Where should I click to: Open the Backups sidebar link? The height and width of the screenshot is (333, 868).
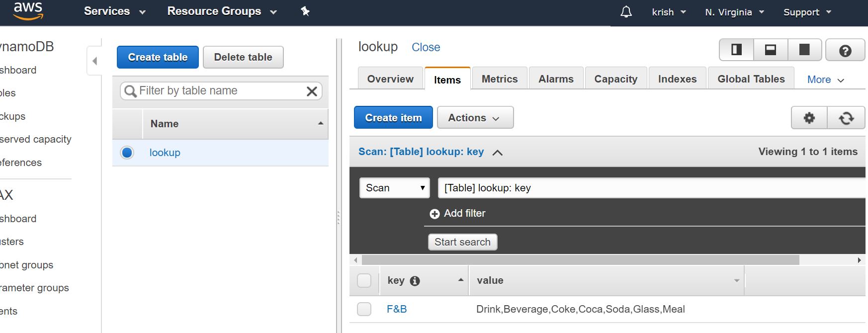(12, 116)
